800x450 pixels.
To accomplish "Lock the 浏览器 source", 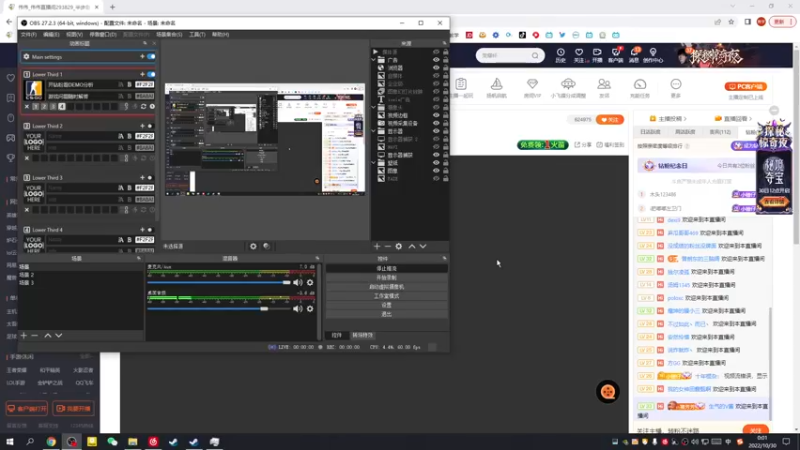I will 445,68.
